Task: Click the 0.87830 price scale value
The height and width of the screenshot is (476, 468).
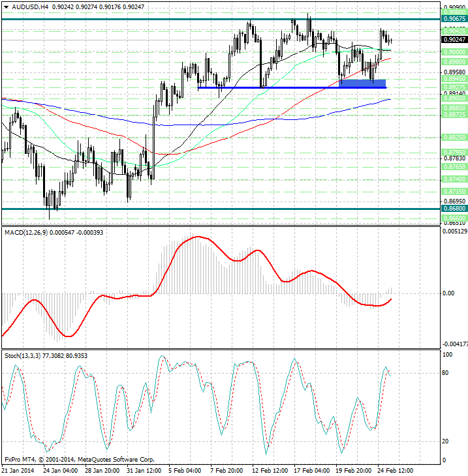Action: tap(454, 158)
